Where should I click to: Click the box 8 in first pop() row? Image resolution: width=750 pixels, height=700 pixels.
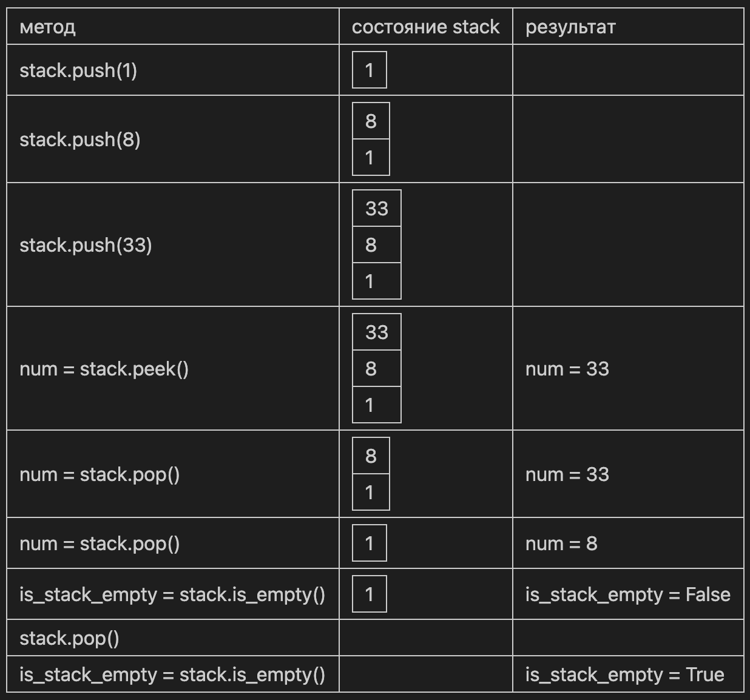point(371,456)
